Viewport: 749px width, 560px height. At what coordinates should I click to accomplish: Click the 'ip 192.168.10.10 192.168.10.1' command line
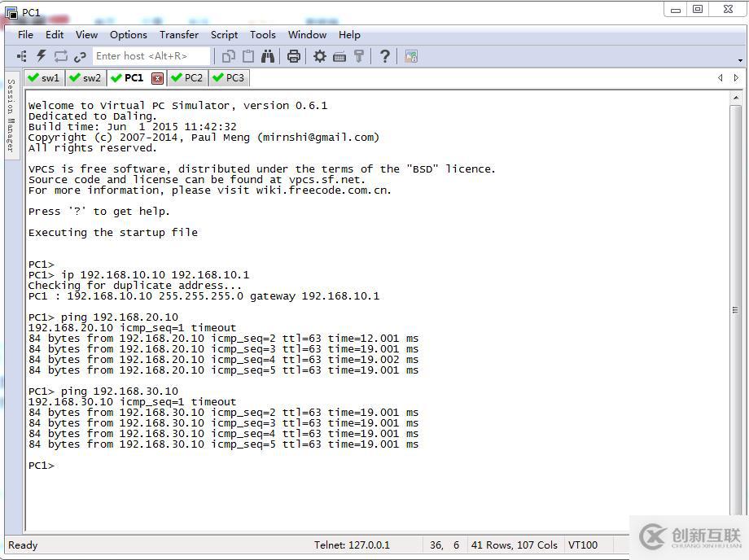139,275
